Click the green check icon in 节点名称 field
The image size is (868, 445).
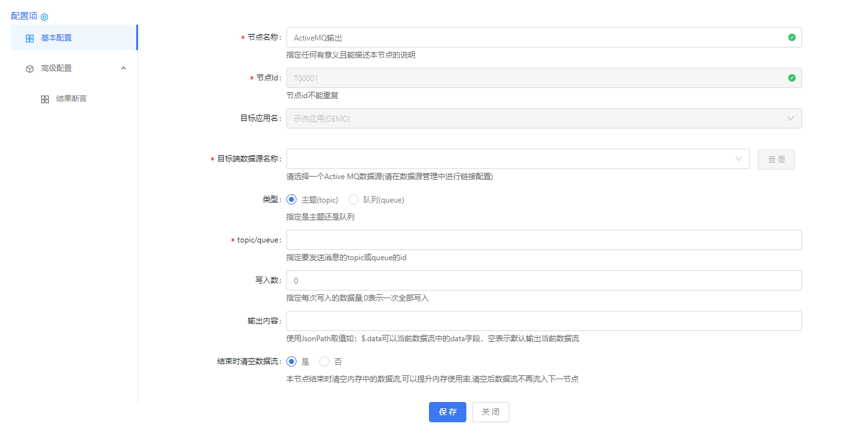click(791, 37)
